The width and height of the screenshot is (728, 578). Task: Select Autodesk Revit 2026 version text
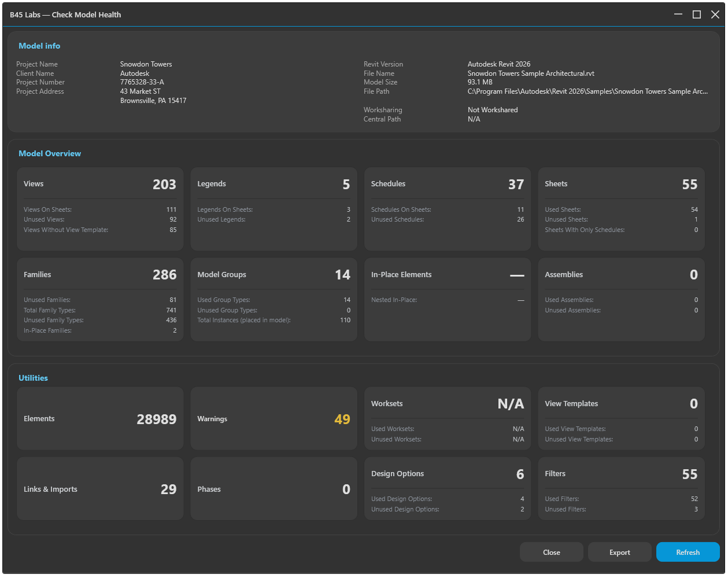[x=498, y=64]
